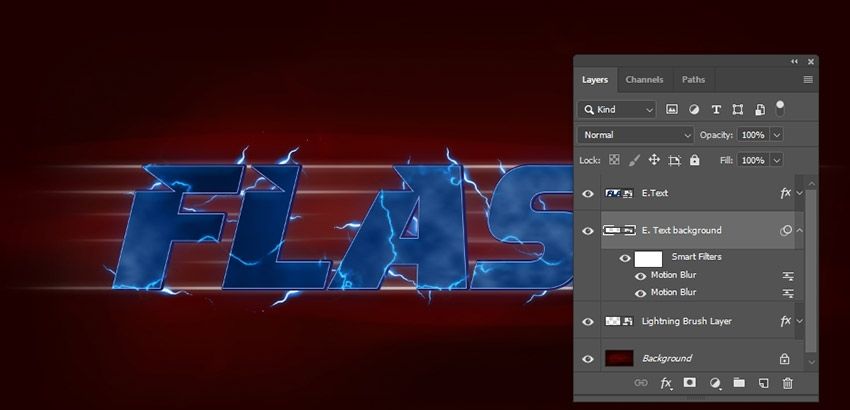Collapse the panel with double-arrow icon
850x410 pixels.
[x=794, y=62]
